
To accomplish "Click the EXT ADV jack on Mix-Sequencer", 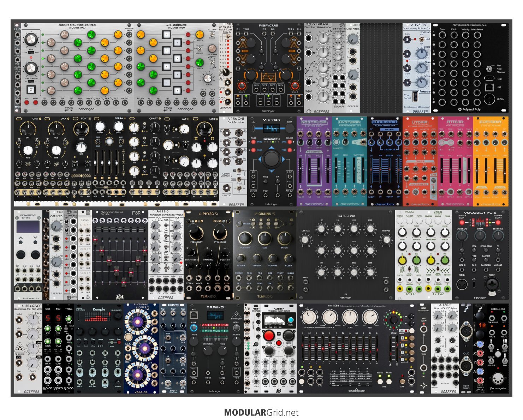I will [x=141, y=103].
